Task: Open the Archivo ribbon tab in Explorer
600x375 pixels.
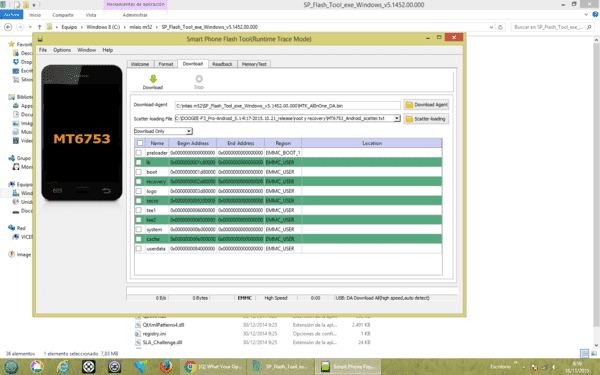Action: pos(11,15)
